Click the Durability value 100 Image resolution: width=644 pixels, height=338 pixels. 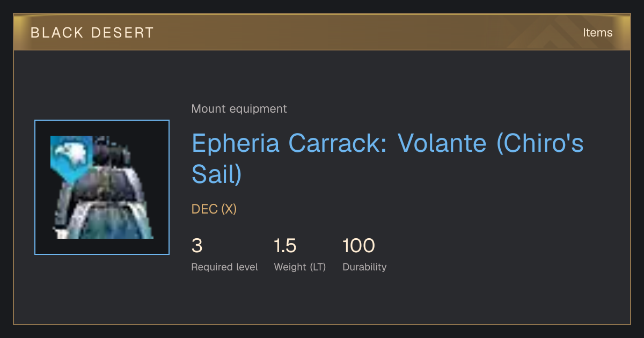pyautogui.click(x=358, y=246)
